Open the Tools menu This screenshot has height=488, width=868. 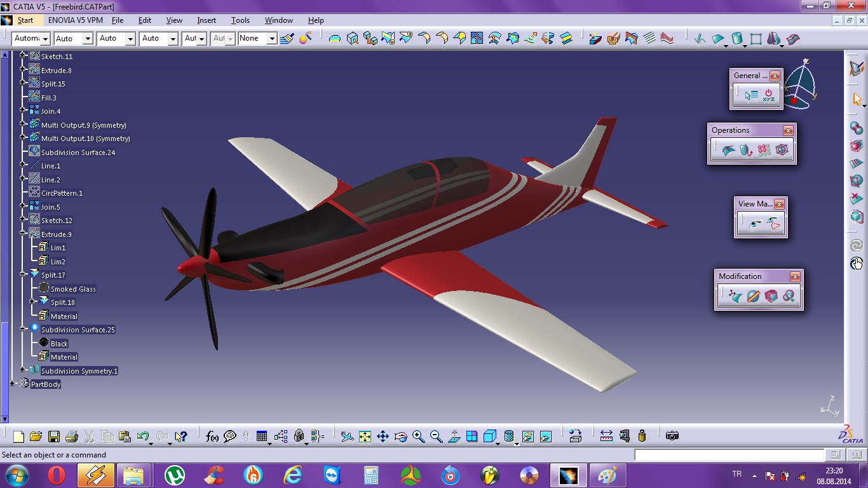click(240, 20)
